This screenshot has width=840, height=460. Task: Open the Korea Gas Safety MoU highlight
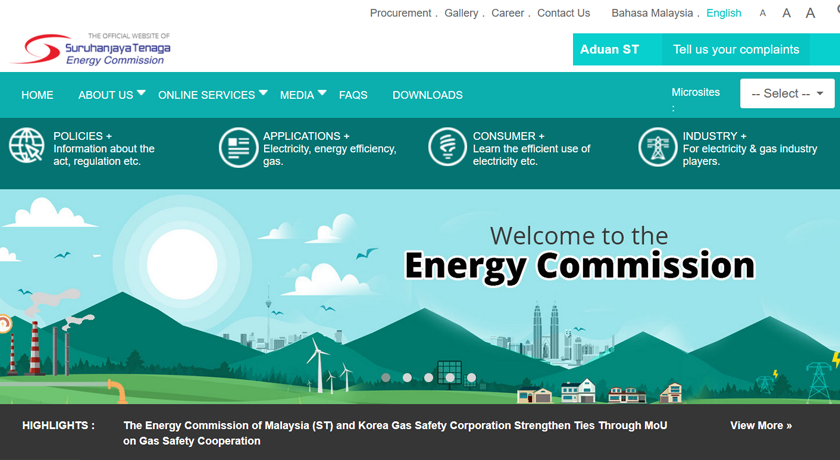(395, 433)
